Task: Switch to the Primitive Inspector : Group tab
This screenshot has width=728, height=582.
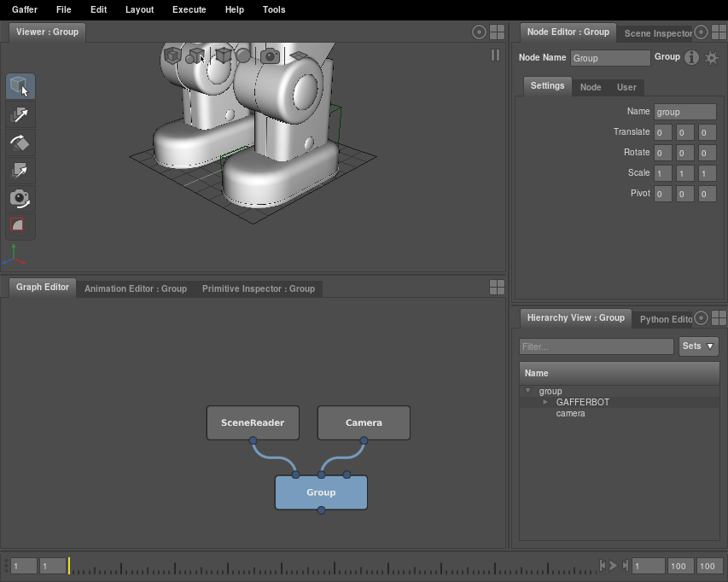Action: [x=258, y=288]
